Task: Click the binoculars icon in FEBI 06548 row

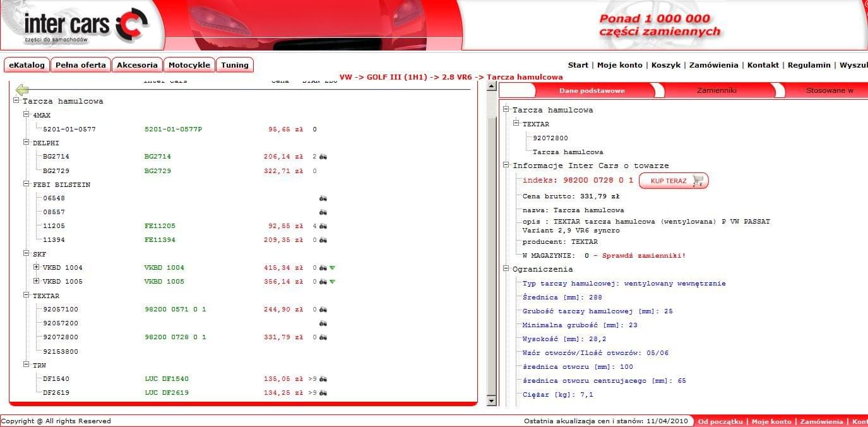Action: [323, 198]
